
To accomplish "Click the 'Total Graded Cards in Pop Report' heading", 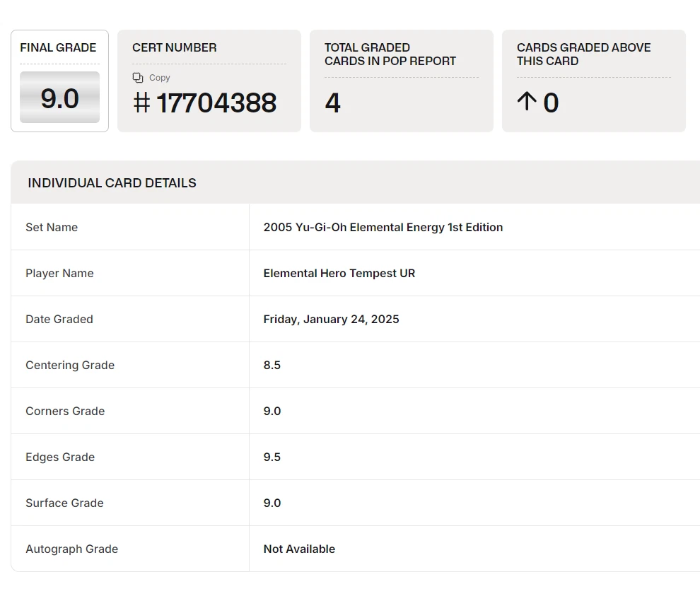I will (390, 54).
